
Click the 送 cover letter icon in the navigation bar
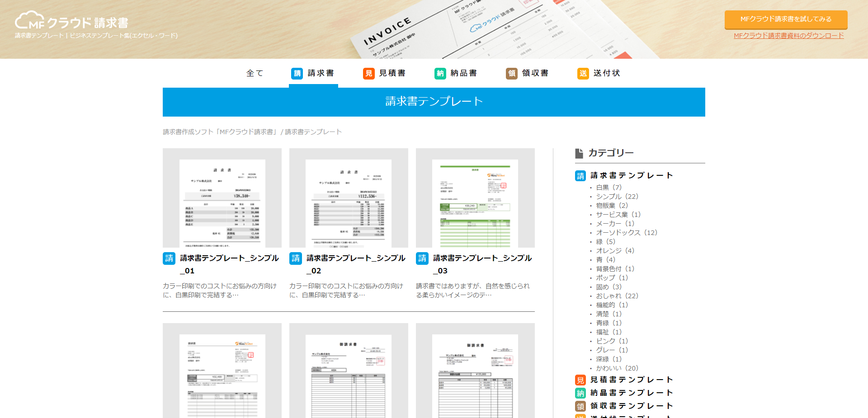coord(583,73)
